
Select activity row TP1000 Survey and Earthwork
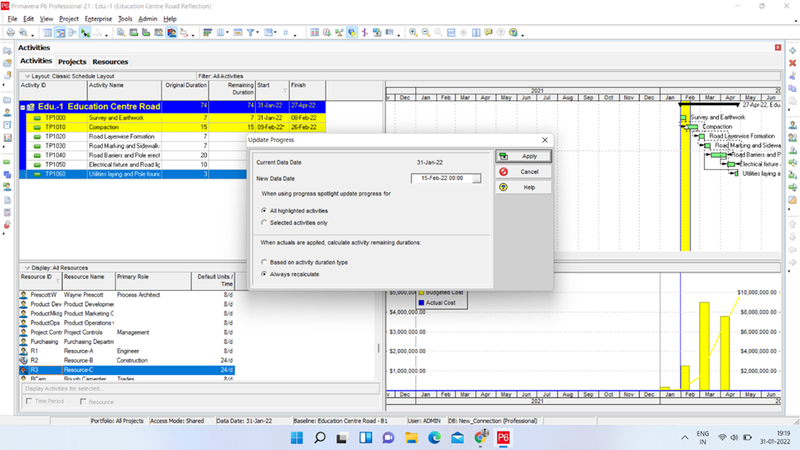176,118
